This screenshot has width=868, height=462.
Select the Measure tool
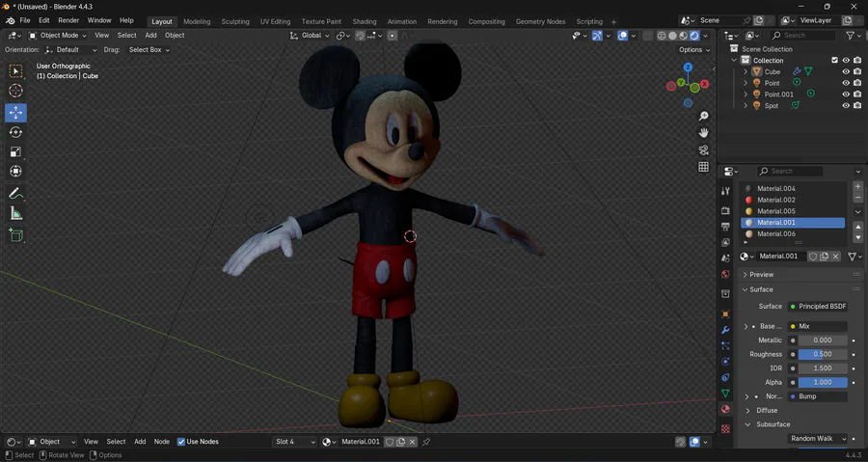click(x=15, y=213)
